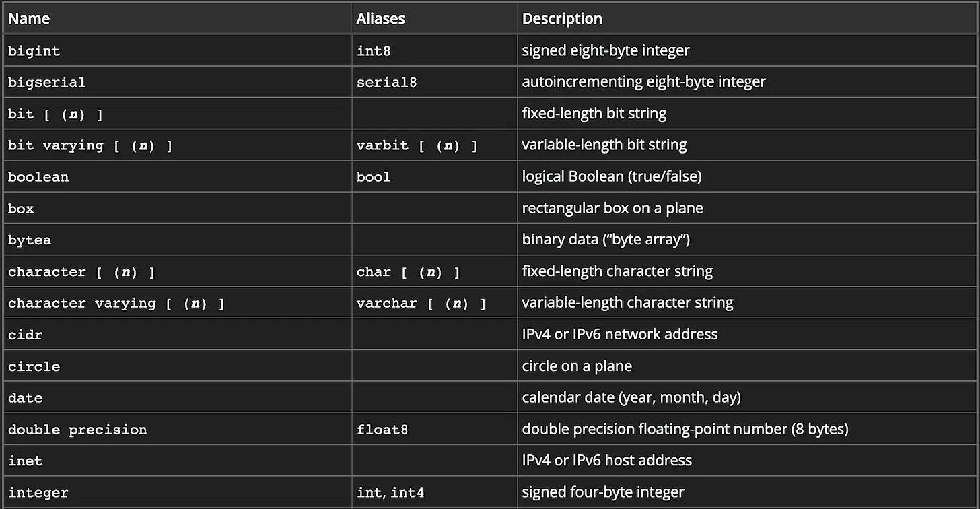Viewport: 980px width, 509px height.
Task: Select the bigint type name cell
Action: tap(34, 50)
